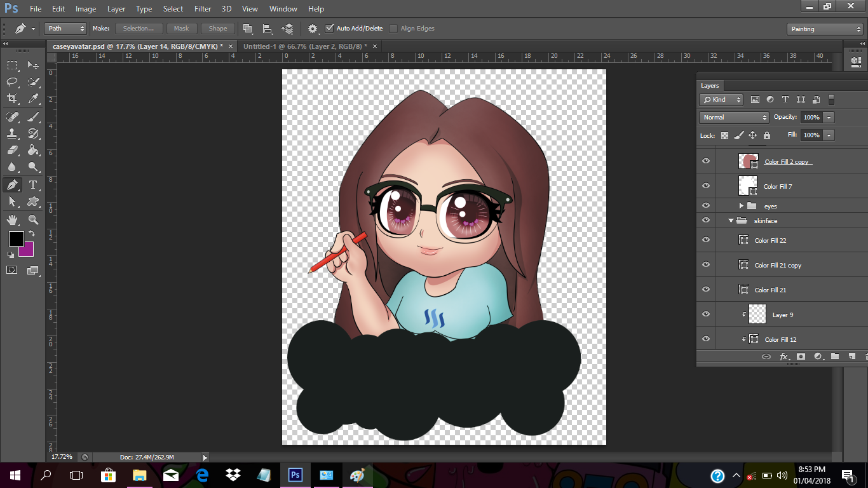This screenshot has height=488, width=868.
Task: Click the Layers panel tab
Action: tap(710, 86)
